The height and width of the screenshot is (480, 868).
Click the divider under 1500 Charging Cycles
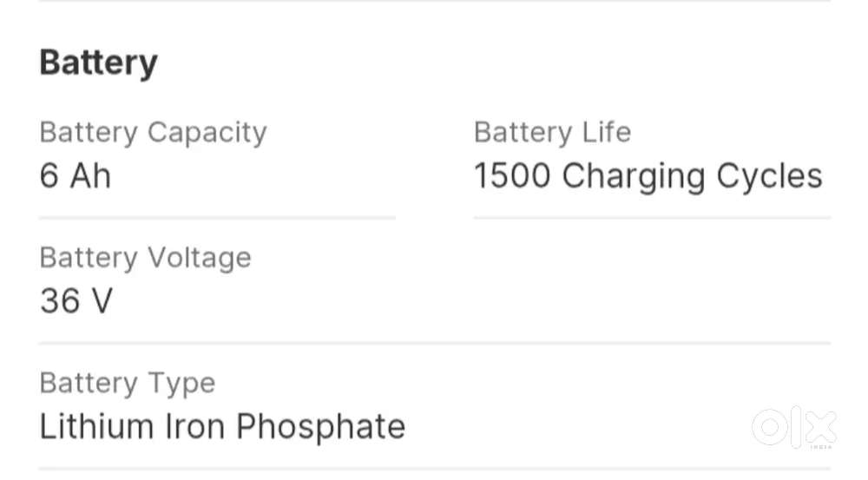(651, 218)
